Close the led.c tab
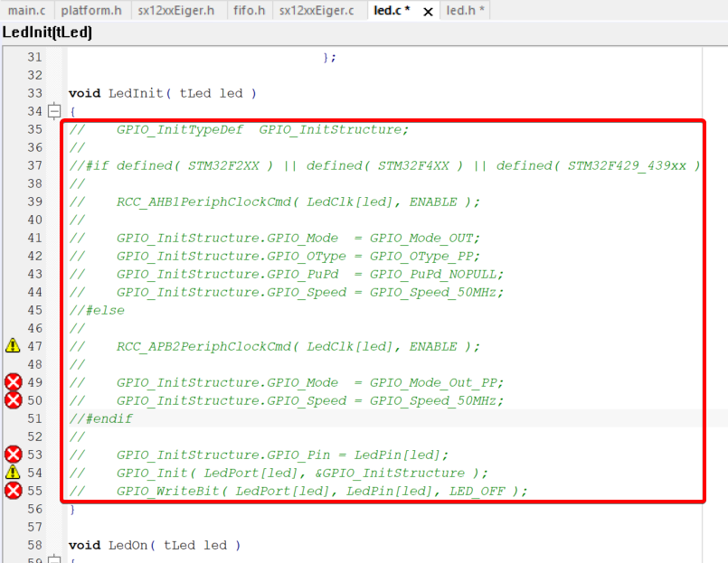The image size is (728, 563). 428,11
